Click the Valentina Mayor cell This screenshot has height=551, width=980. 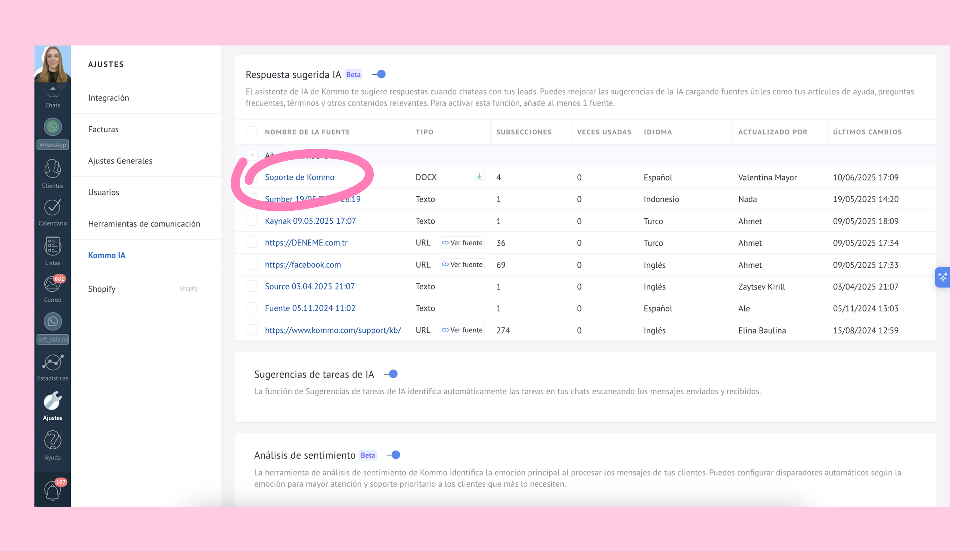(767, 177)
